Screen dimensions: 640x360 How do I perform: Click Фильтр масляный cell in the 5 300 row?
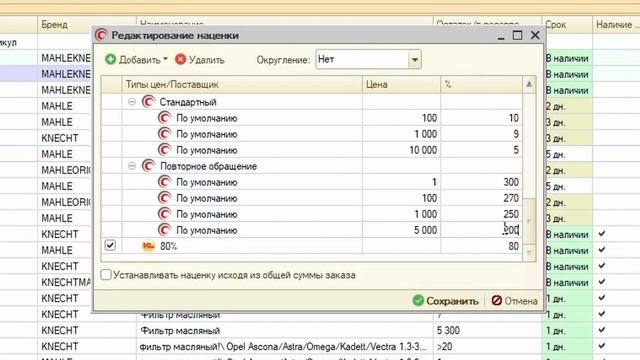coord(284,330)
